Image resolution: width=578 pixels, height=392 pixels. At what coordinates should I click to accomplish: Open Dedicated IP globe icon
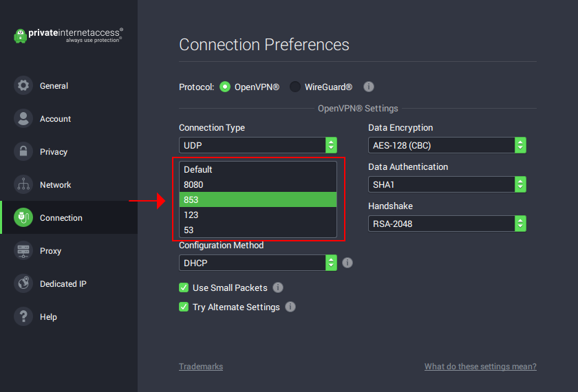click(x=23, y=284)
